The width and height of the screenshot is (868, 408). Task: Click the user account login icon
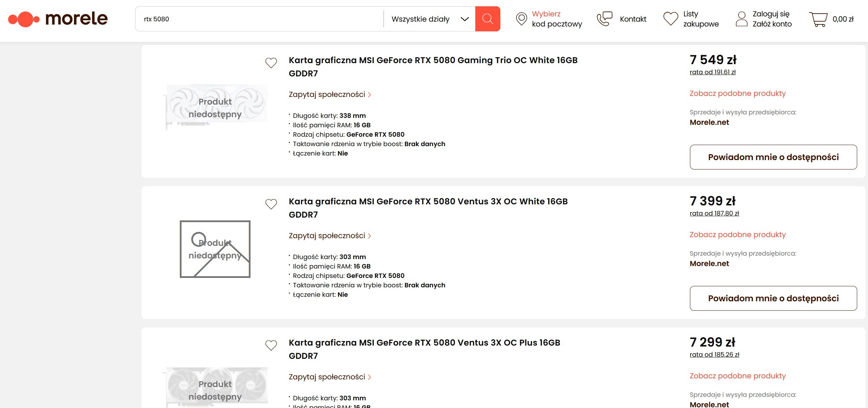pos(742,19)
